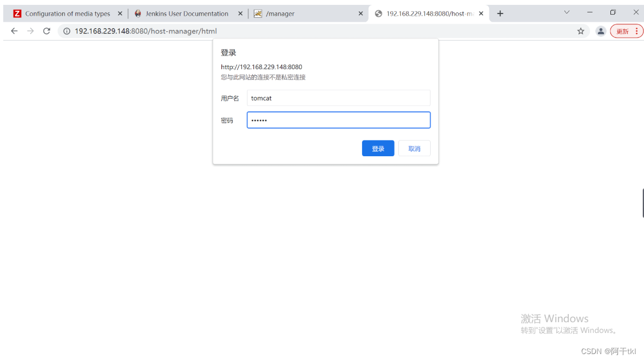Image resolution: width=644 pixels, height=360 pixels.
Task: Open a new tab with plus icon
Action: (x=500, y=14)
